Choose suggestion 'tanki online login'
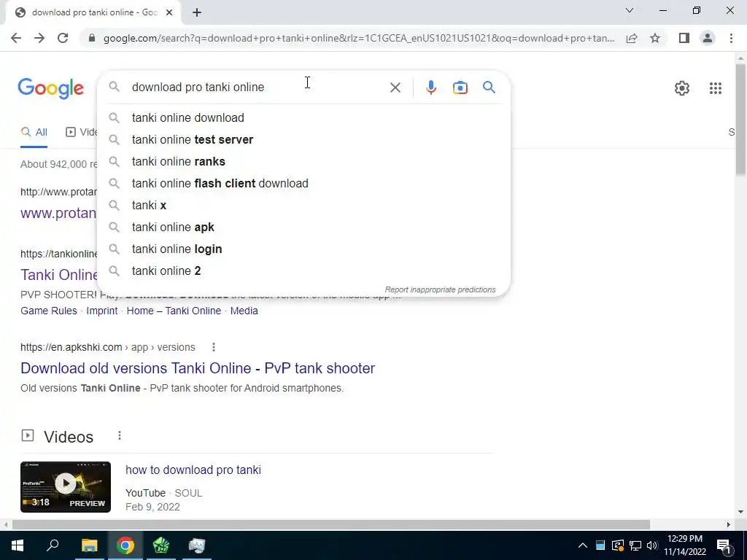The height and width of the screenshot is (560, 747). point(303,249)
